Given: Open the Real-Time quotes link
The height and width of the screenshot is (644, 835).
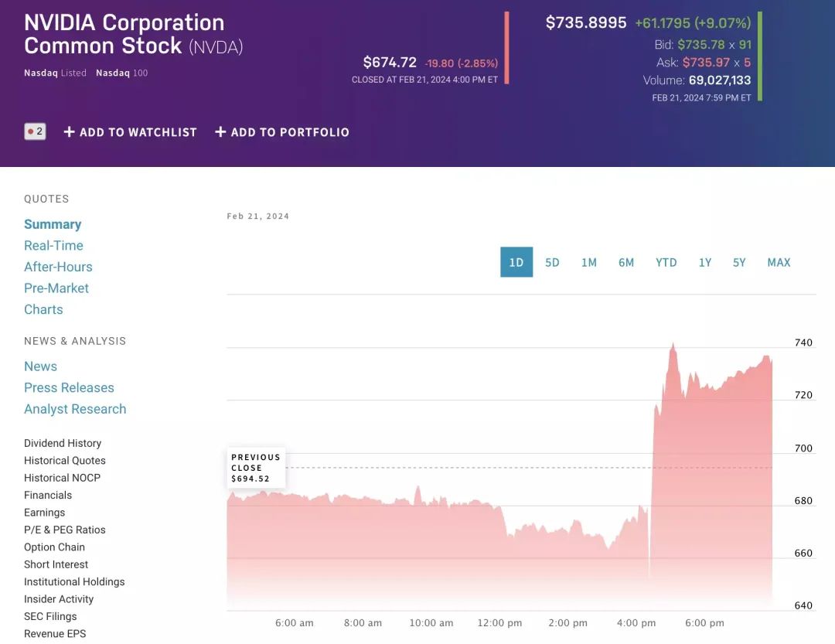Looking at the screenshot, I should click(x=53, y=245).
